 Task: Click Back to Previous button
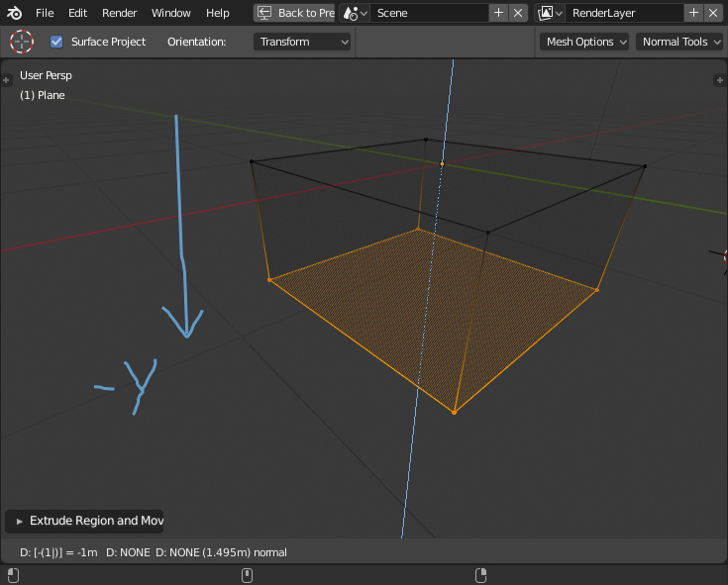coord(294,13)
